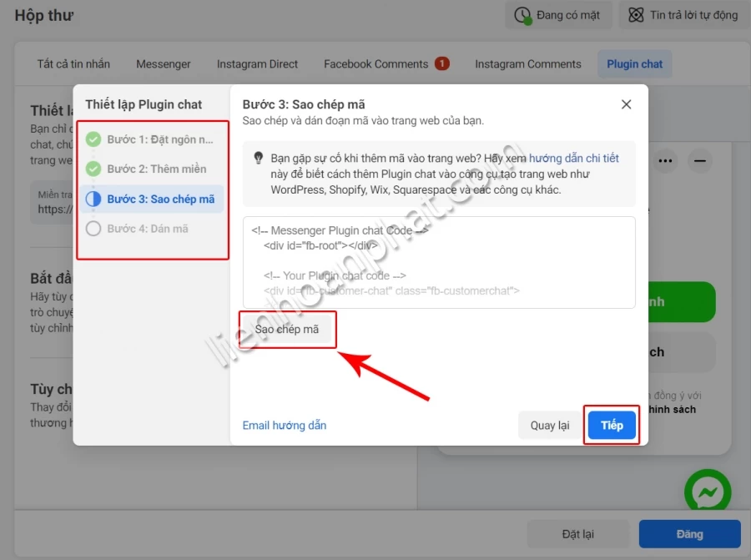Click half-filled circle icon of Bước 3
Screen dimensions: 751x560
click(93, 199)
